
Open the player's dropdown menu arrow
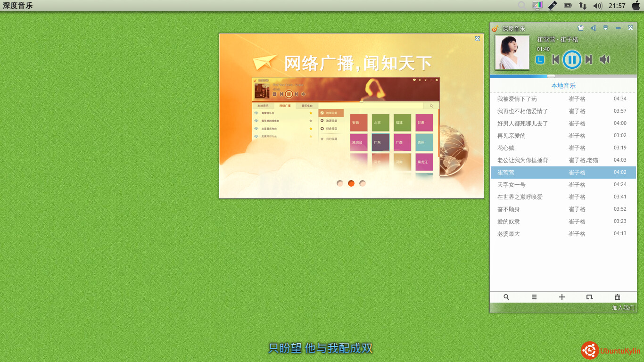[606, 28]
